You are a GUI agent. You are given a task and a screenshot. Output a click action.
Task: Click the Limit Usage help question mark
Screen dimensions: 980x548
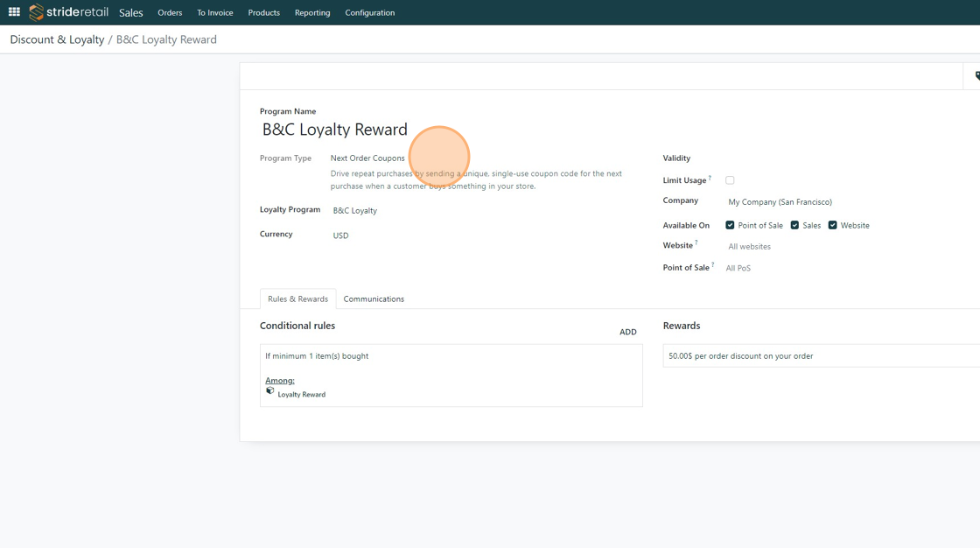[710, 178]
